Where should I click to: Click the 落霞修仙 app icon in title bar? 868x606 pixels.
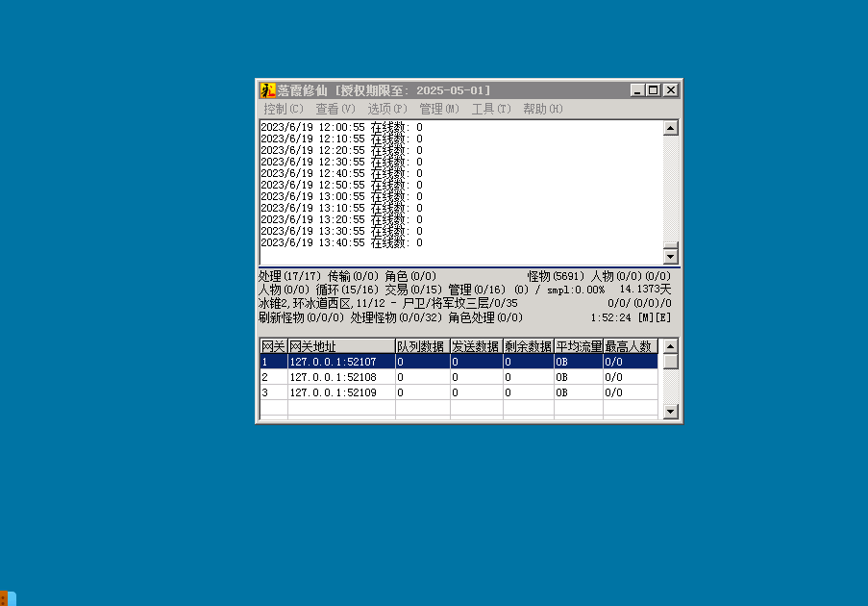click(x=268, y=89)
